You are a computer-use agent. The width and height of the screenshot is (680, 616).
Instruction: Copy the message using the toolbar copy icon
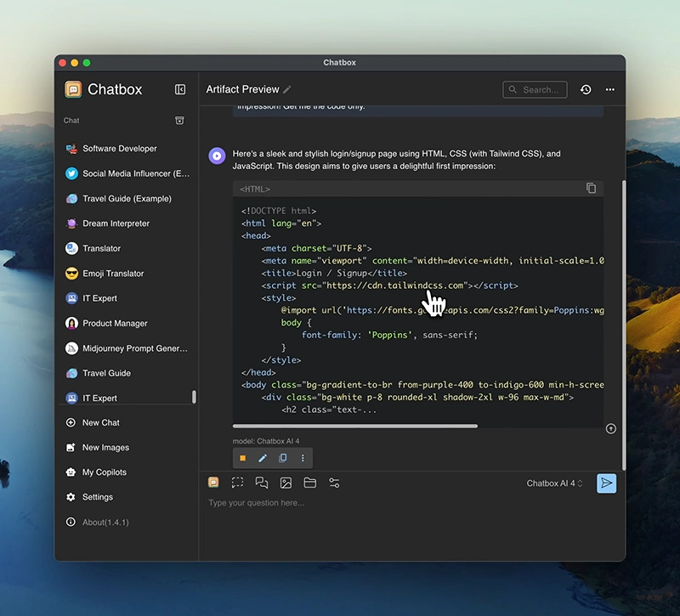(x=283, y=458)
